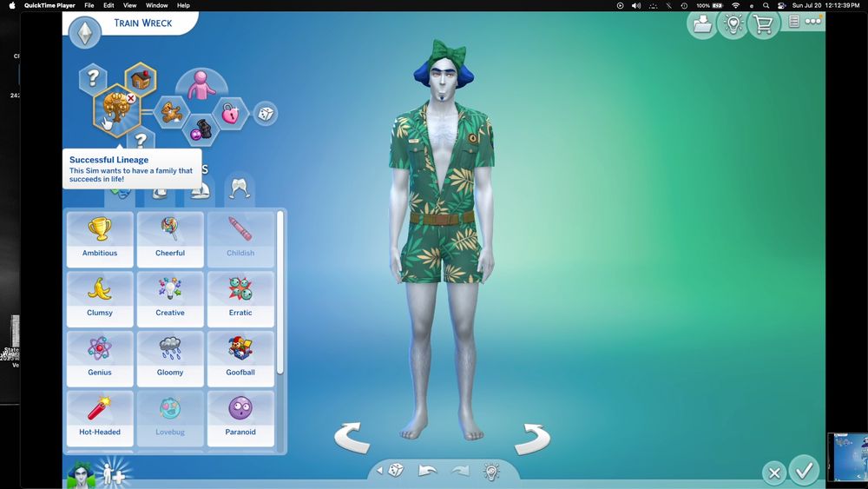Remove aspiration with the red X badge
This screenshot has width=868, height=489.
point(131,98)
